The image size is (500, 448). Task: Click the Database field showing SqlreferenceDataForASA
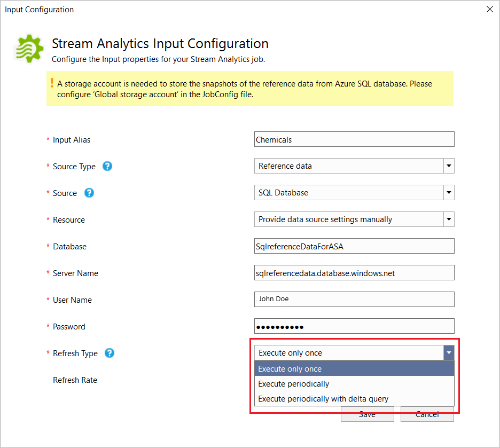pos(354,246)
